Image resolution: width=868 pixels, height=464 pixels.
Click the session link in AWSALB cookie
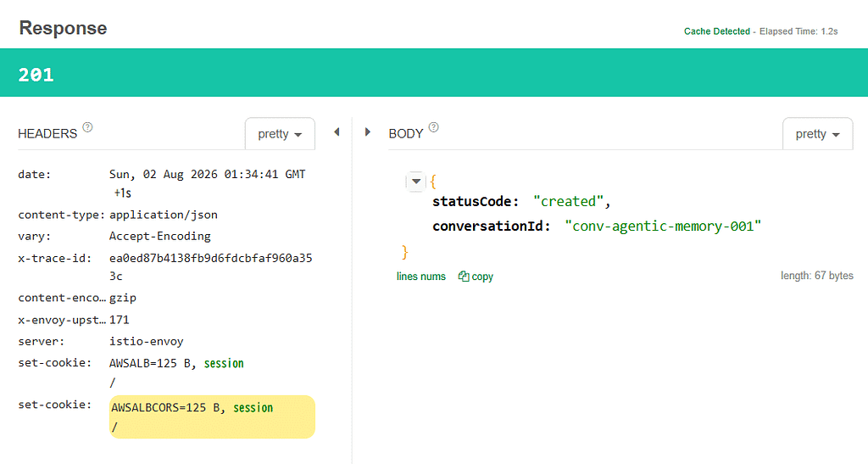point(224,363)
